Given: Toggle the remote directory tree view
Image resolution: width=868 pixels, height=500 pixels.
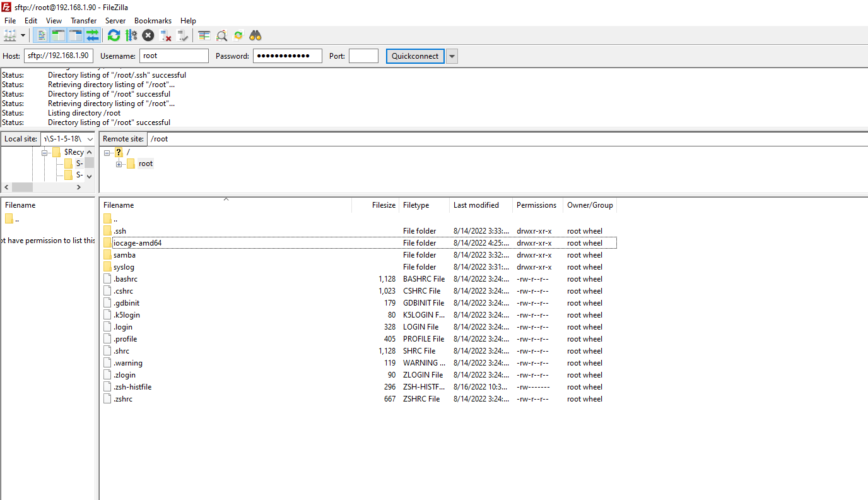Looking at the screenshot, I should click(75, 35).
